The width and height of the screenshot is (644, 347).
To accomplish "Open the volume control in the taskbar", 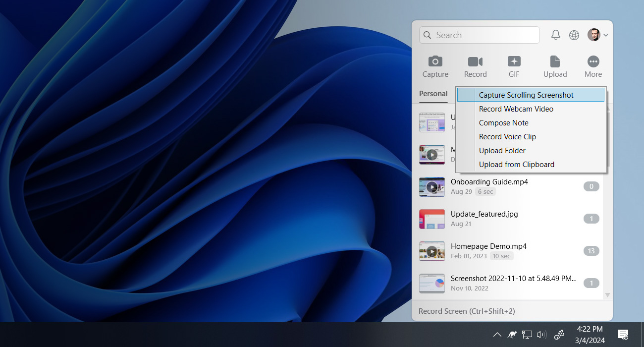I will click(541, 334).
